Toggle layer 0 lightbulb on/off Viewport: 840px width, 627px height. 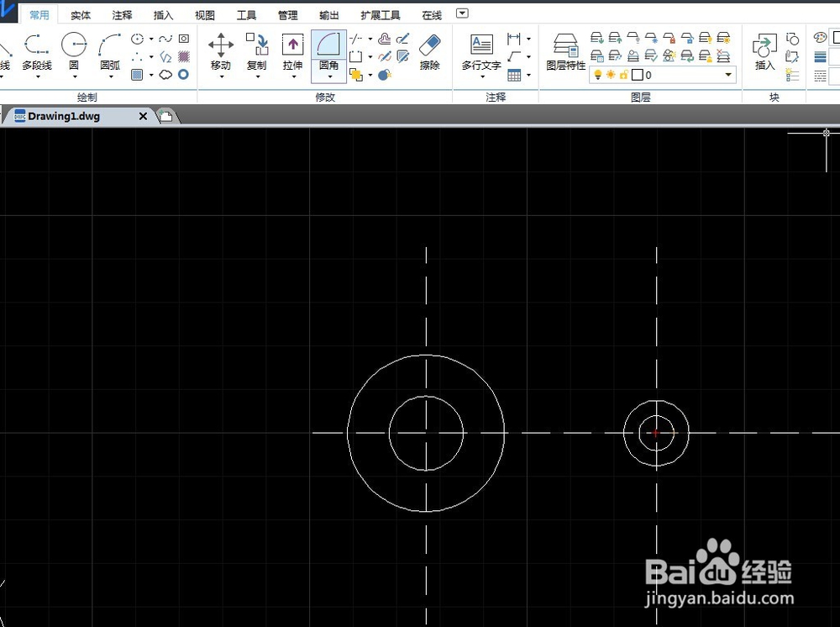pyautogui.click(x=598, y=75)
